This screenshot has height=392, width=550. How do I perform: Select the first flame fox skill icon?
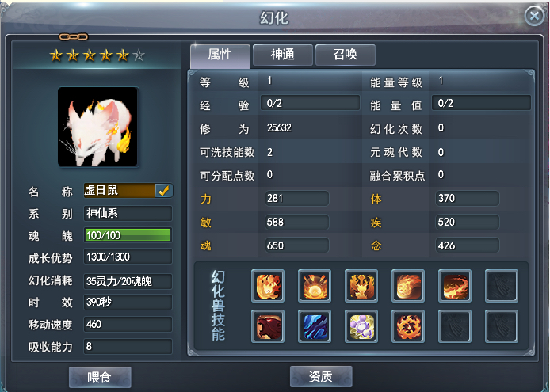point(268,286)
